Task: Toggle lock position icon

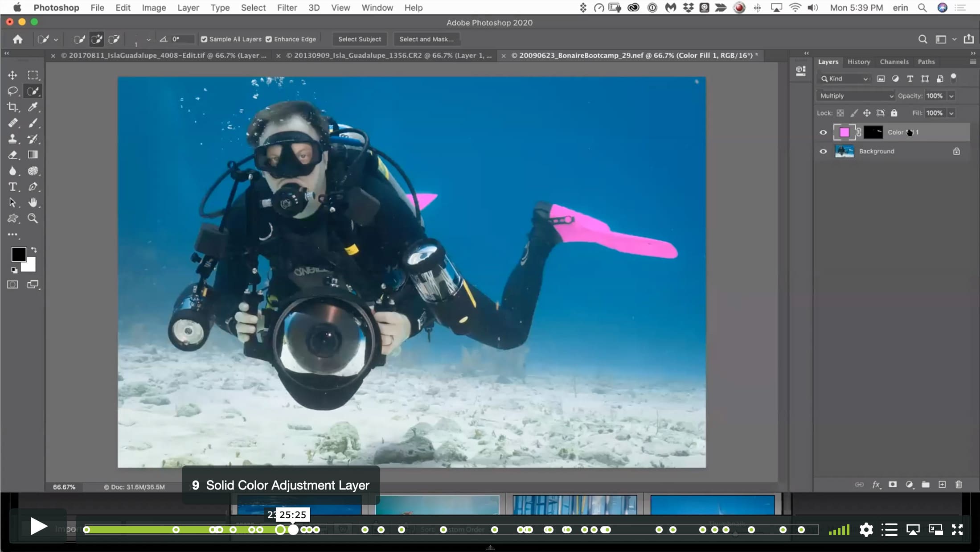Action: [x=867, y=113]
